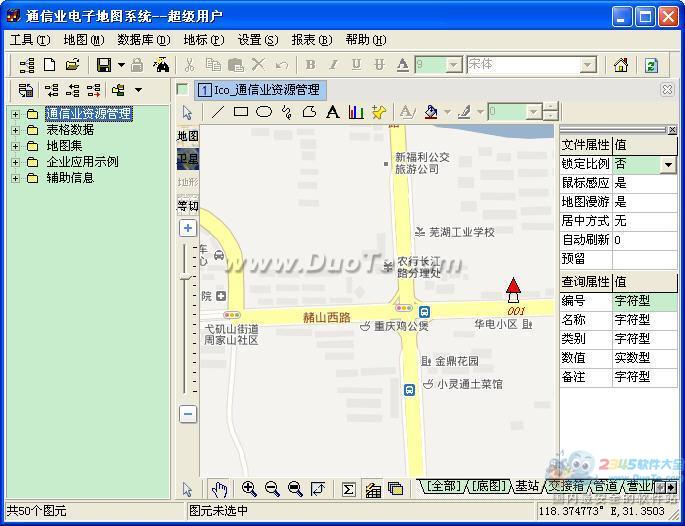Click the hand pan tool
The image size is (685, 526).
click(x=219, y=489)
